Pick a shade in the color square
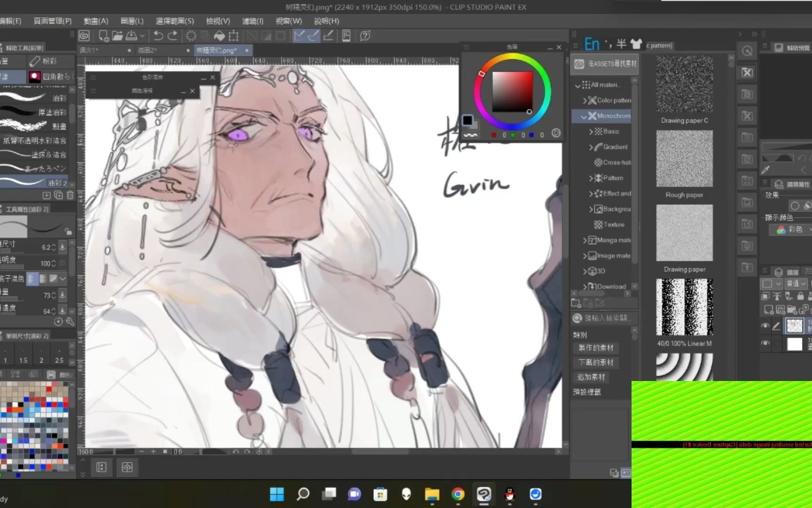 [512, 92]
